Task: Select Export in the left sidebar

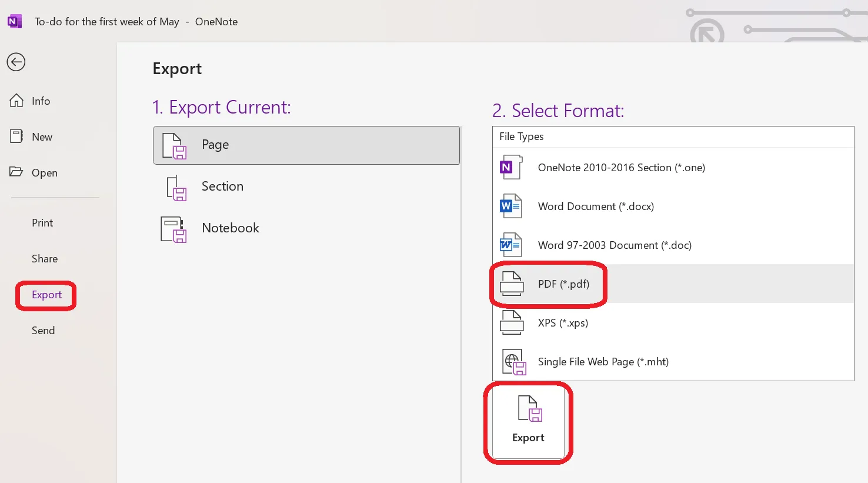Action: pyautogui.click(x=46, y=295)
